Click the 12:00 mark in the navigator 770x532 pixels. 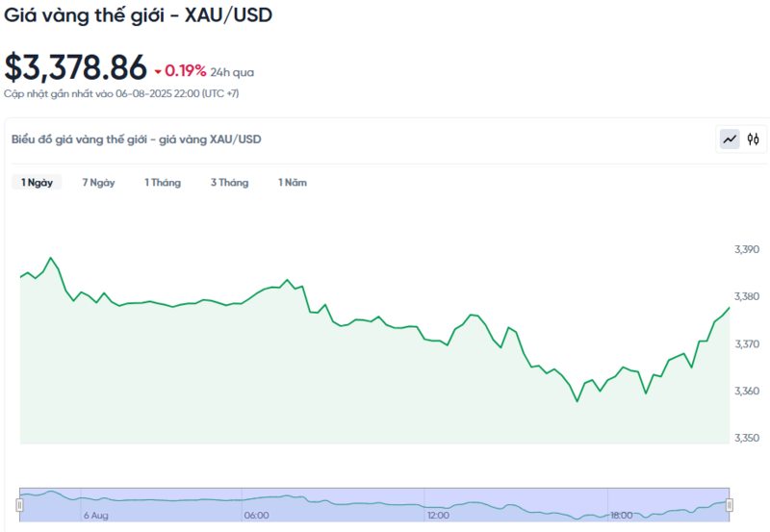440,516
